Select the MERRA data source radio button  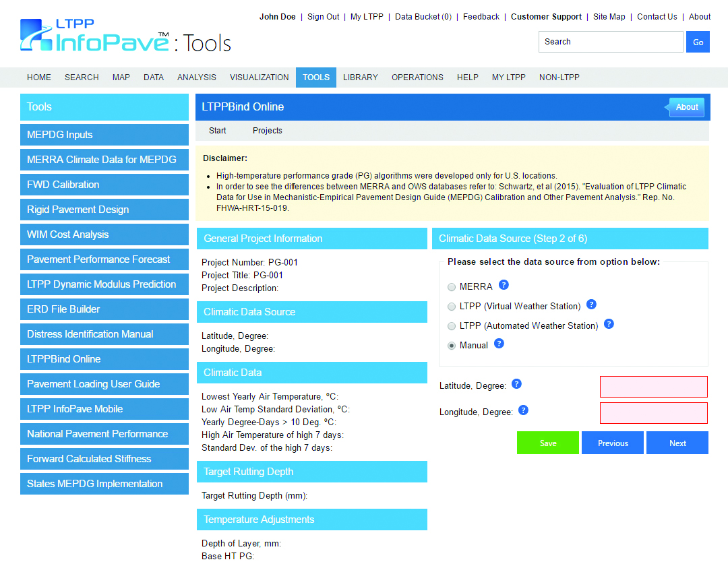[x=451, y=287]
